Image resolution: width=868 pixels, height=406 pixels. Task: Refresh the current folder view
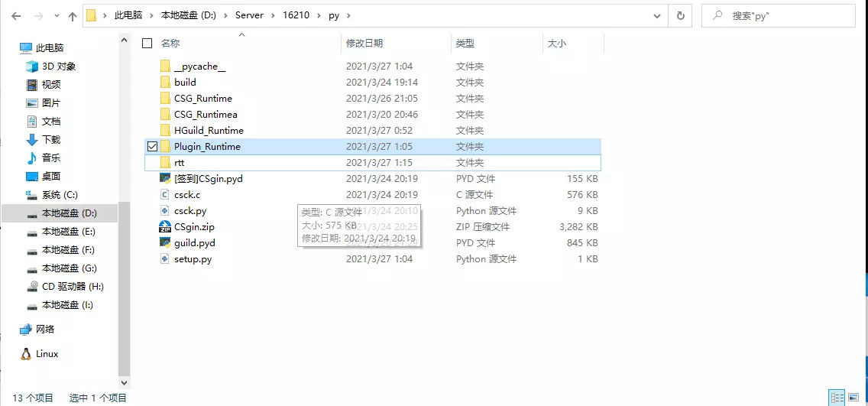[x=680, y=16]
